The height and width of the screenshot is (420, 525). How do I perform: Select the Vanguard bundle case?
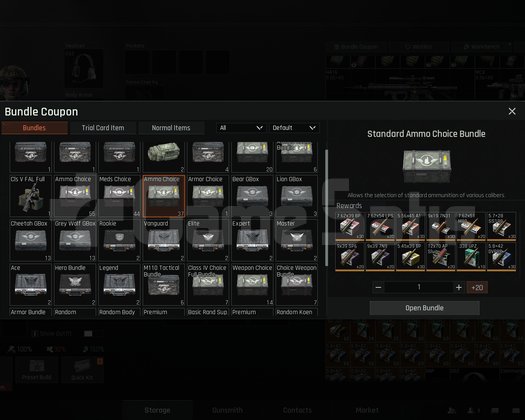pyautogui.click(x=164, y=240)
